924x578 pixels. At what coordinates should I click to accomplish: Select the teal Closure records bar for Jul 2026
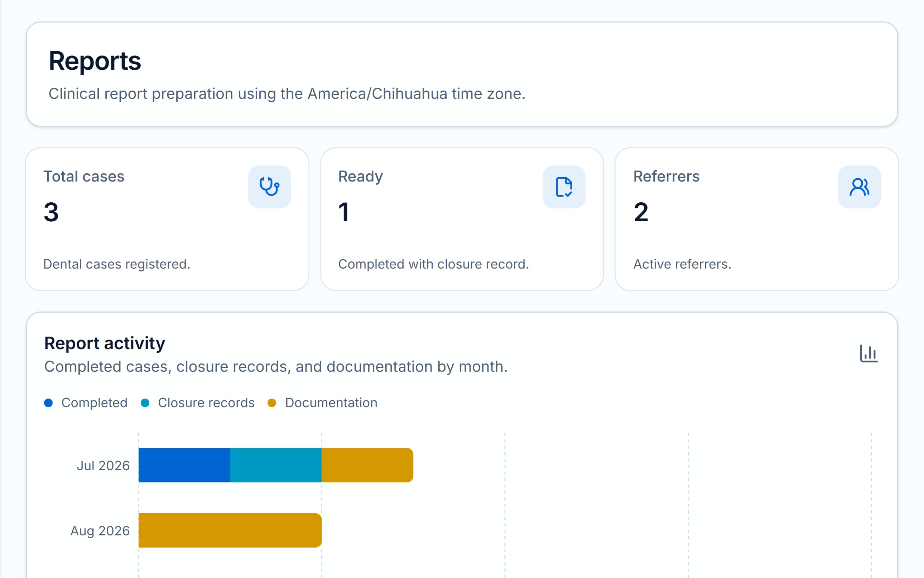pos(276,465)
